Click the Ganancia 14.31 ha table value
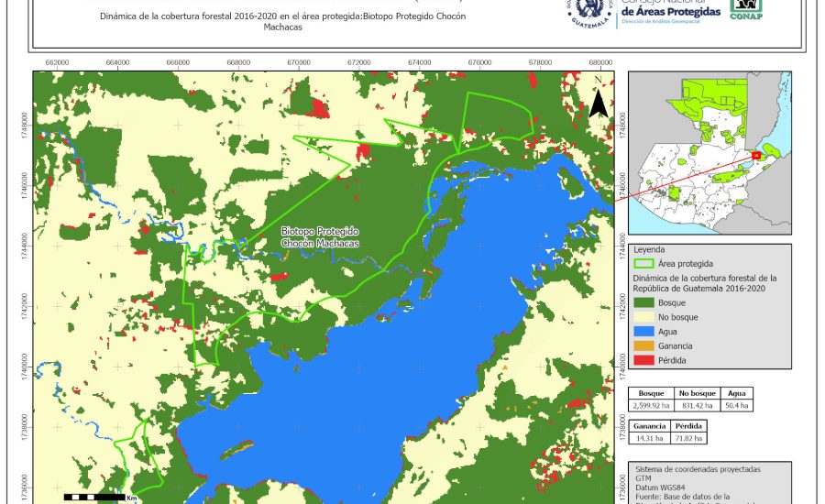Screen dimensions: 825x504 click(x=649, y=439)
